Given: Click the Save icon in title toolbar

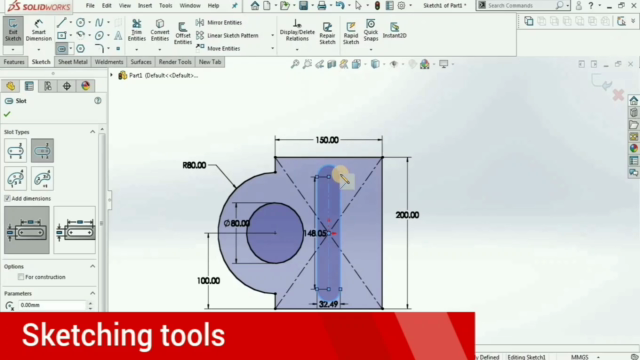Looking at the screenshot, I should tap(303, 5).
